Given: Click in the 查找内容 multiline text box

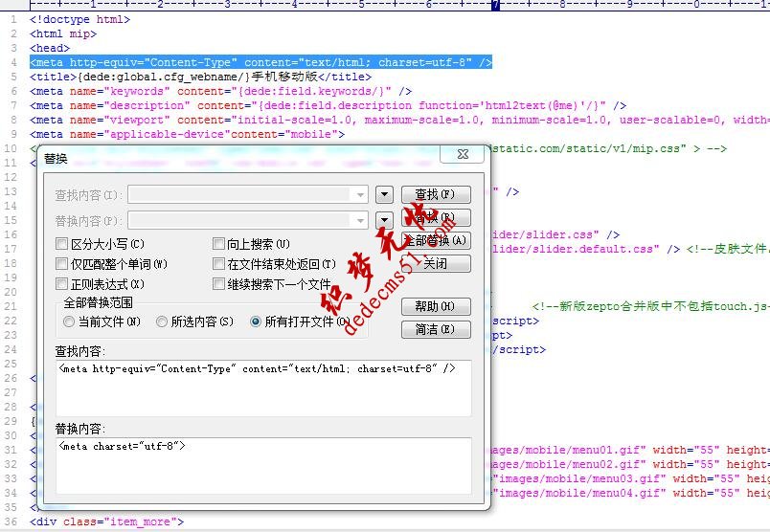Looking at the screenshot, I should [x=263, y=388].
